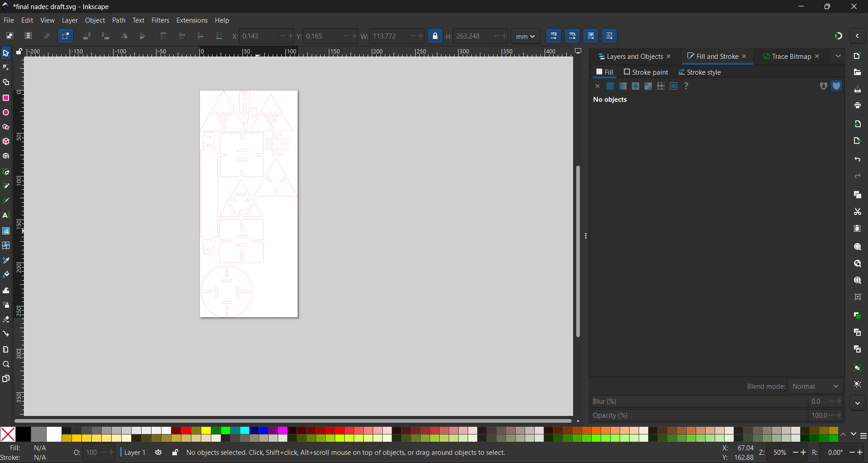Toggle visibility of Layer 1
This screenshot has width=868, height=463.
pos(158,453)
